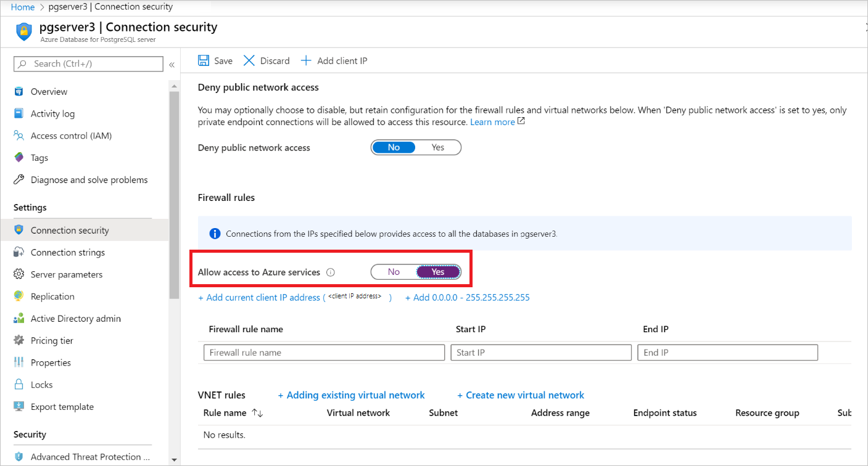This screenshot has width=868, height=466.
Task: Sort VNET rules by Rule name arrows
Action: [257, 413]
